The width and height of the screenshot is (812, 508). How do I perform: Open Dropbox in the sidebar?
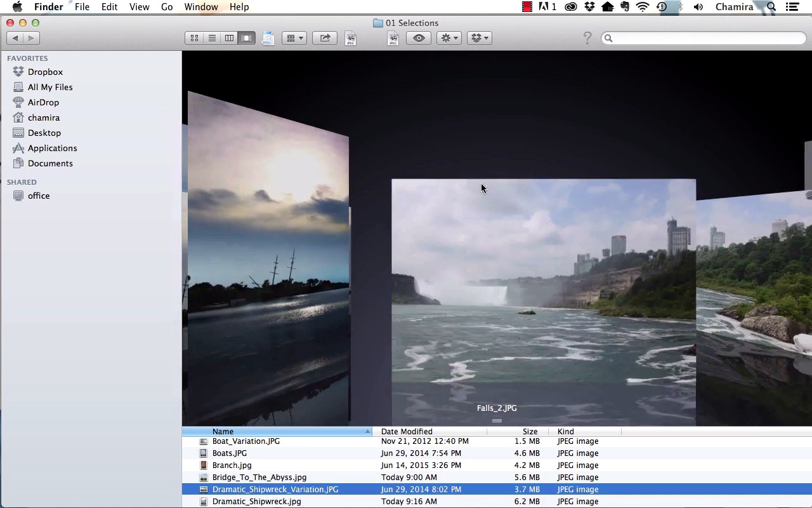45,72
